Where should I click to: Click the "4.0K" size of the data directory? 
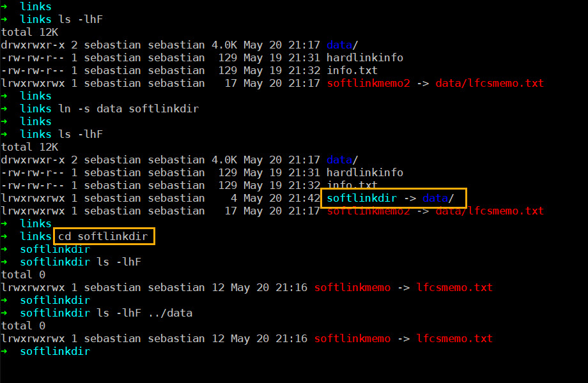pos(223,45)
